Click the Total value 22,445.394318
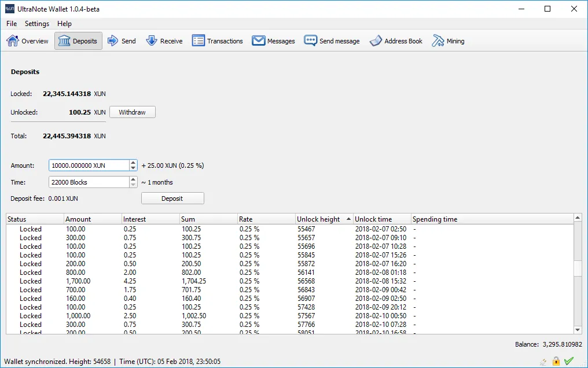The image size is (588, 368). [x=67, y=136]
